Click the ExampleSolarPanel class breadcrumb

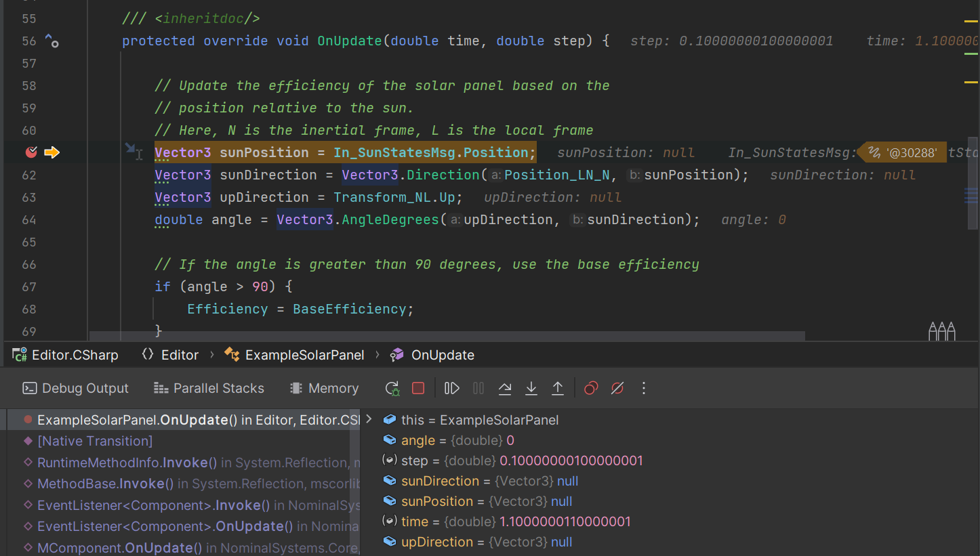coord(294,355)
